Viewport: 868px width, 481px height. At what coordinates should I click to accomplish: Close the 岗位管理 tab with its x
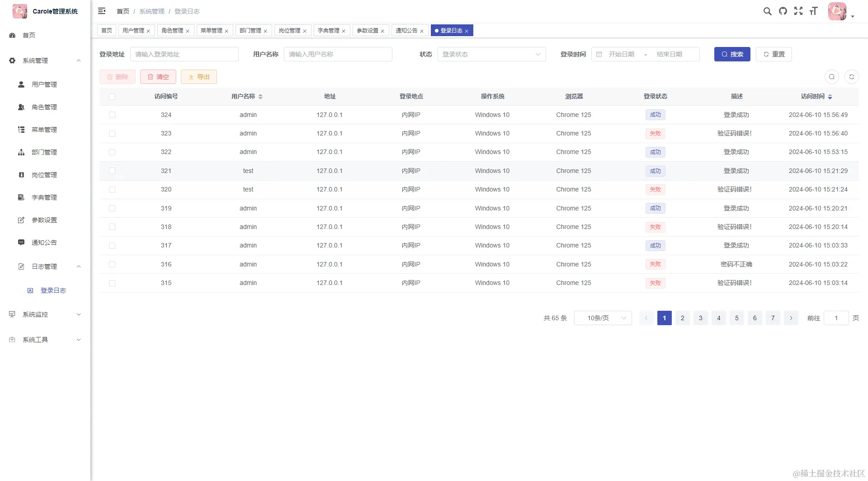(x=305, y=31)
